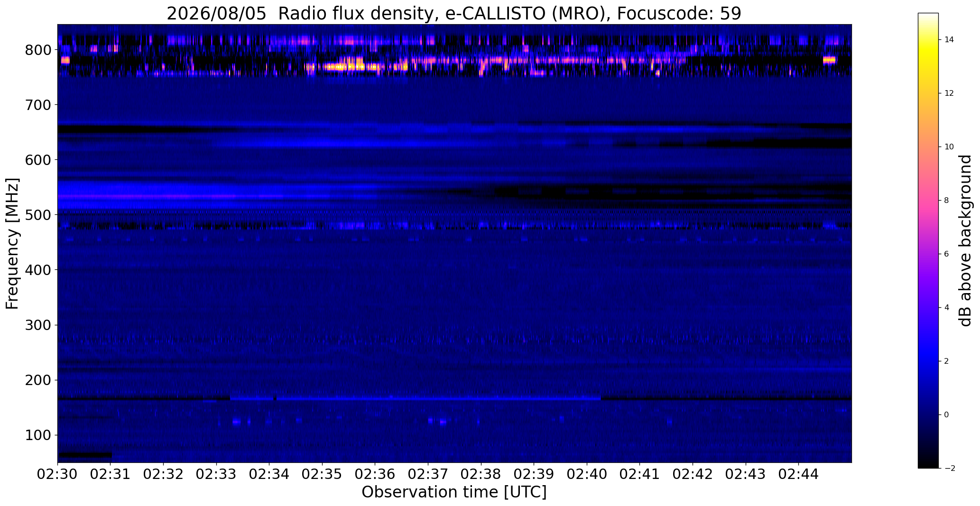Click the 'Observation time [UTC]' axis label
The height and width of the screenshot is (506, 980).
tap(454, 493)
